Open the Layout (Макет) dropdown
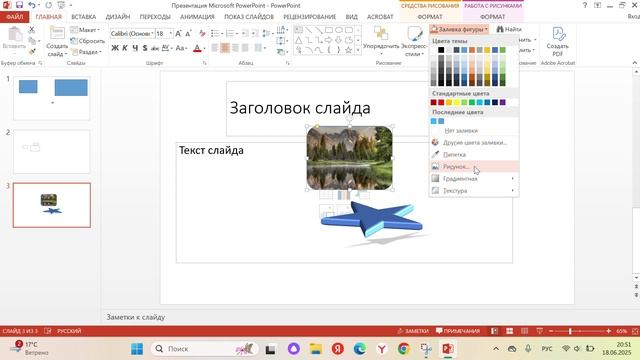Image resolution: width=640 pixels, height=360 pixels. coord(85,30)
